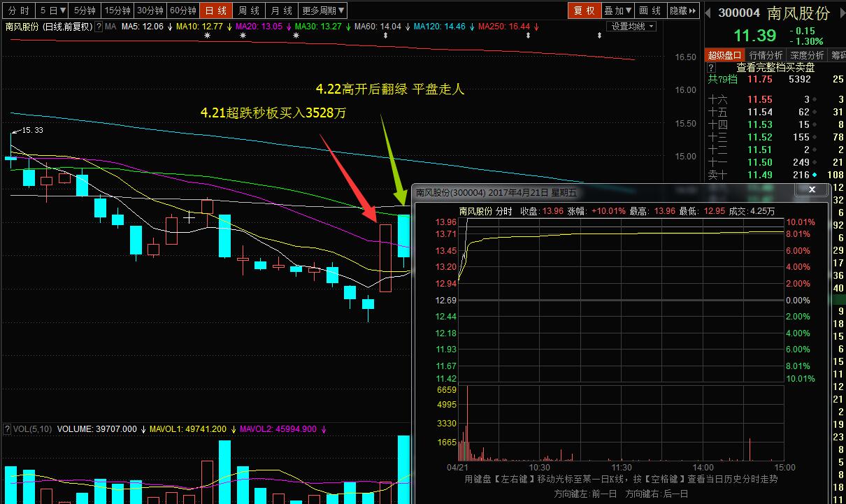Image resolution: width=846 pixels, height=504 pixels.
Task: Collapse side panel with 隐藏 button
Action: (683, 10)
